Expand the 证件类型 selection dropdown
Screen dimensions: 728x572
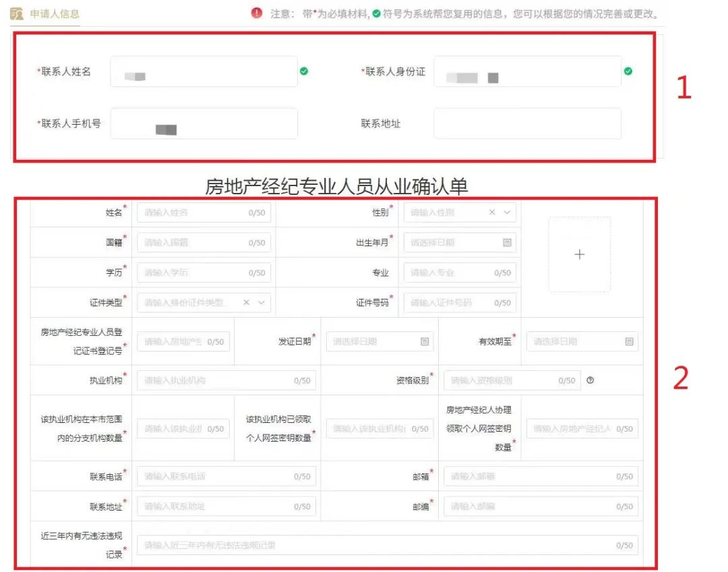[x=262, y=302]
